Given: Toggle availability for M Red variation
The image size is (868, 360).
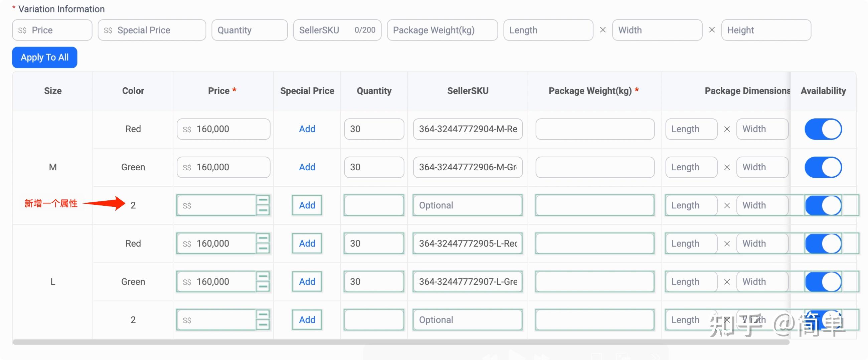Looking at the screenshot, I should [x=823, y=129].
